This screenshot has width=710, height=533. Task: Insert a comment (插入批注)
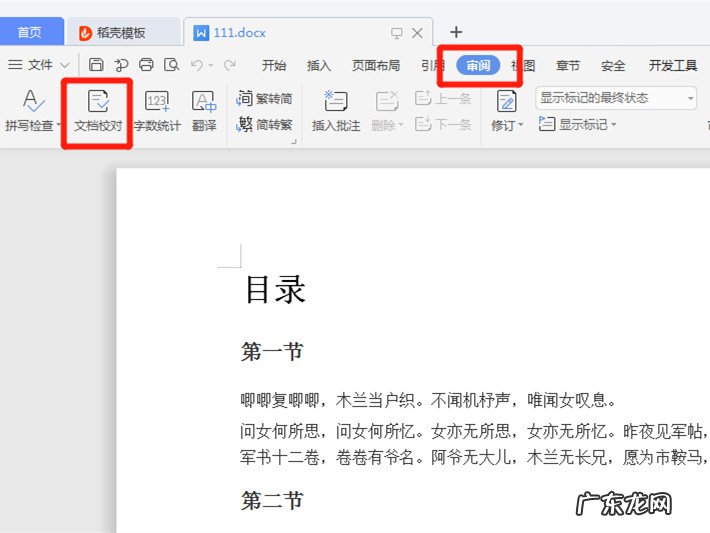(x=336, y=111)
